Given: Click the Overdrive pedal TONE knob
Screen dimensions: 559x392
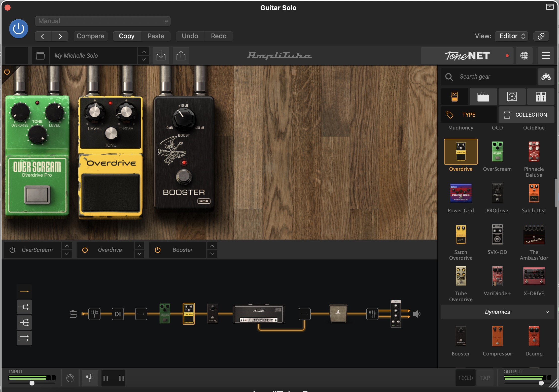Looking at the screenshot, I should 111,133.
